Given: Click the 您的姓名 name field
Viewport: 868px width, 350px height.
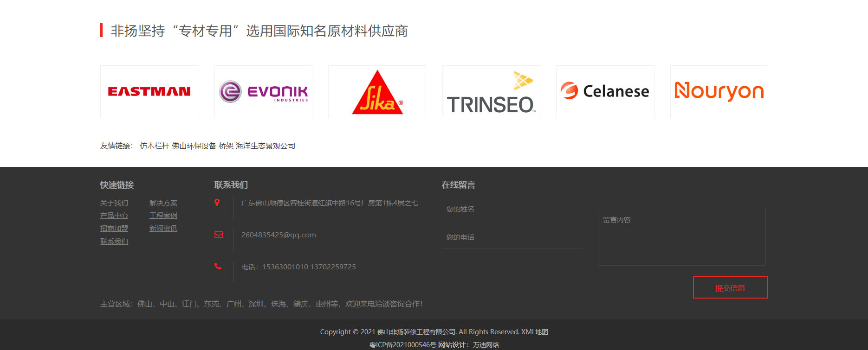Looking at the screenshot, I should coord(512,209).
